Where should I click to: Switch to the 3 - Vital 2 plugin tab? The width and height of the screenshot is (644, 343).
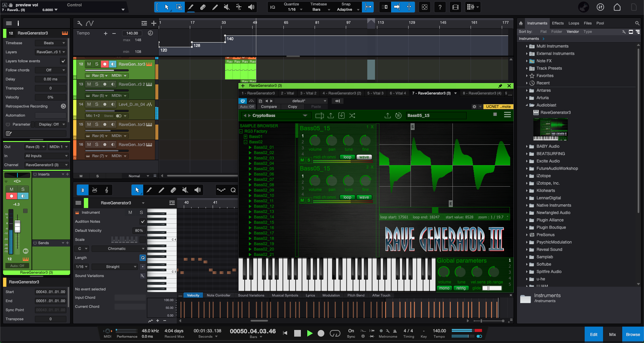(308, 93)
